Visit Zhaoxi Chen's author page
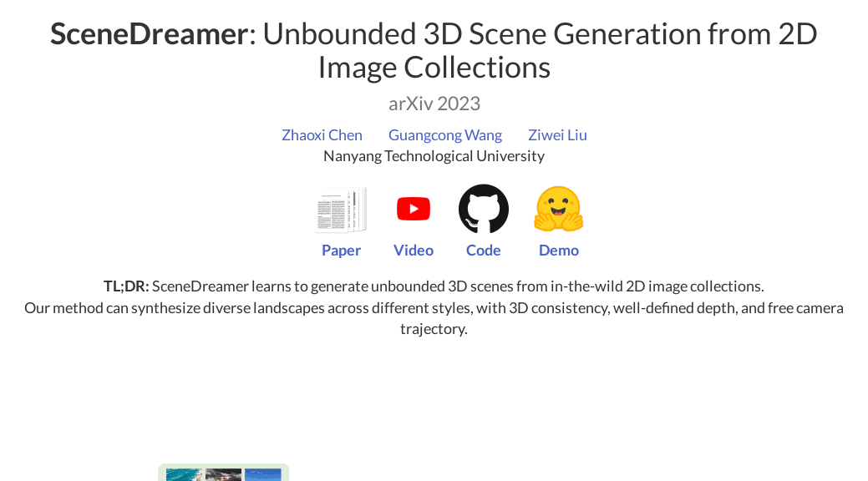 tap(322, 134)
